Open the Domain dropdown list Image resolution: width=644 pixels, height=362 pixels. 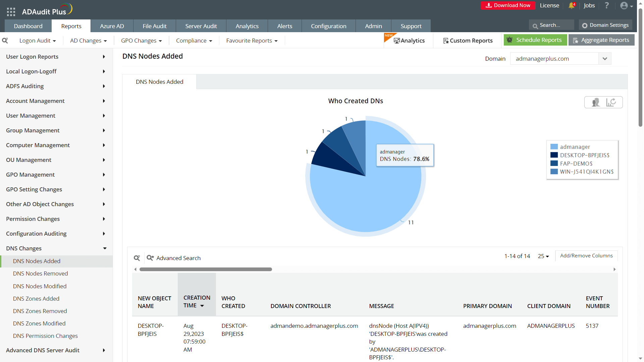(x=604, y=59)
